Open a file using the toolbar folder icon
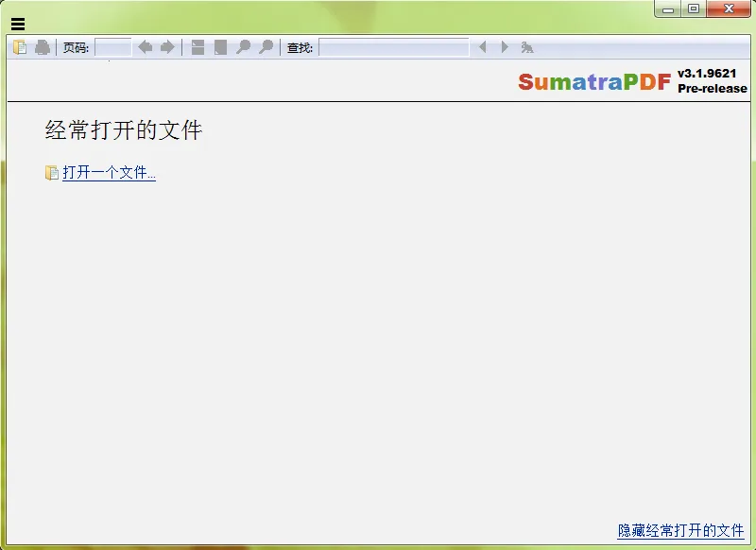The height and width of the screenshot is (550, 756). coord(20,46)
